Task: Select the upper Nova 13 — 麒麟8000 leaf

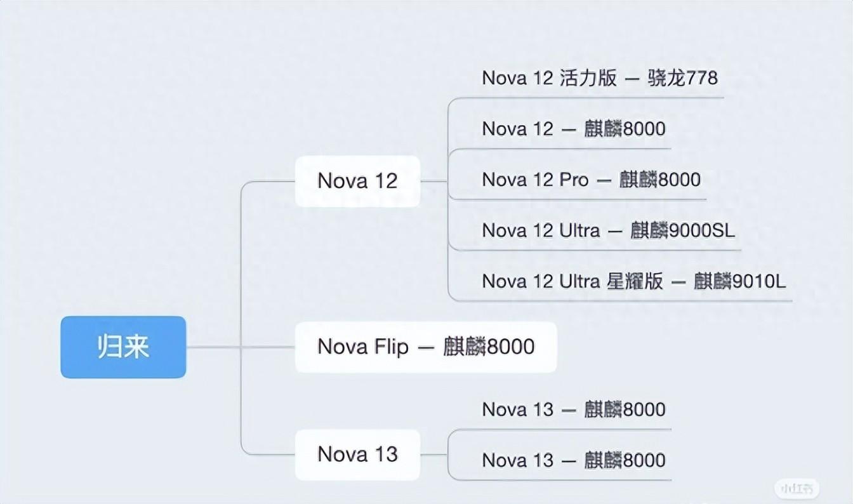Action: point(574,409)
